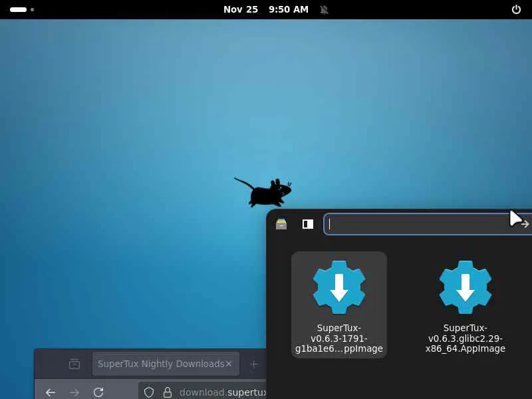
Task: Click the file manager home icon
Action: click(281, 224)
